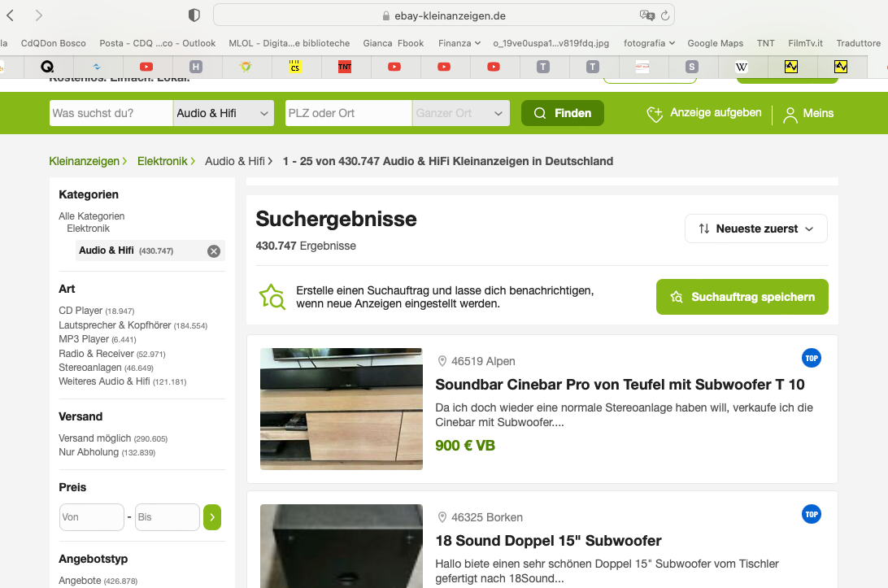
Task: Open the Soundbar Cinebar listing thumbnail
Action: [342, 409]
